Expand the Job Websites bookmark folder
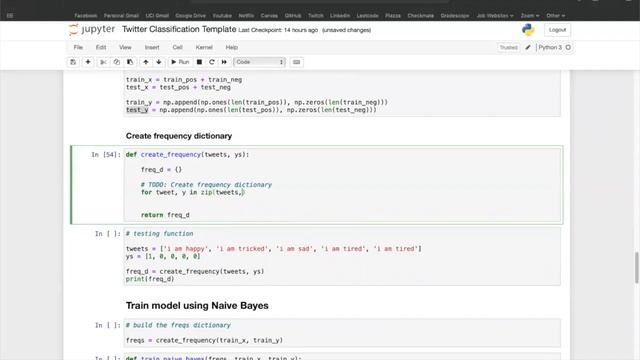 (x=495, y=16)
